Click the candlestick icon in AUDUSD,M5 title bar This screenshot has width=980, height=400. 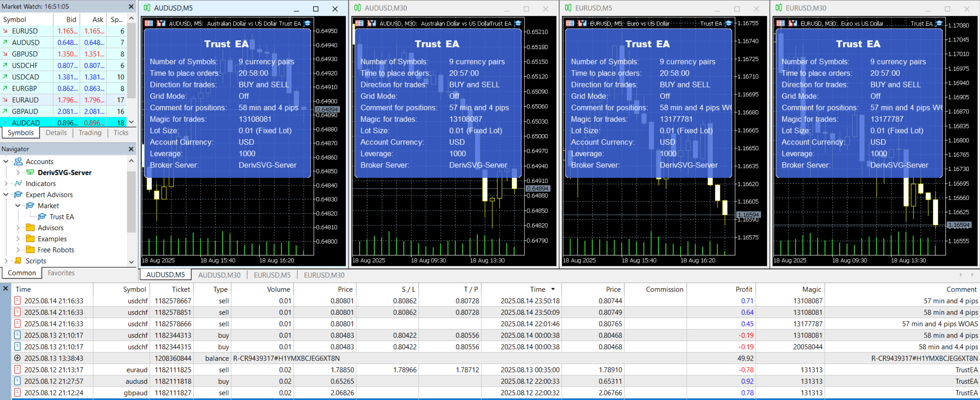[147, 8]
